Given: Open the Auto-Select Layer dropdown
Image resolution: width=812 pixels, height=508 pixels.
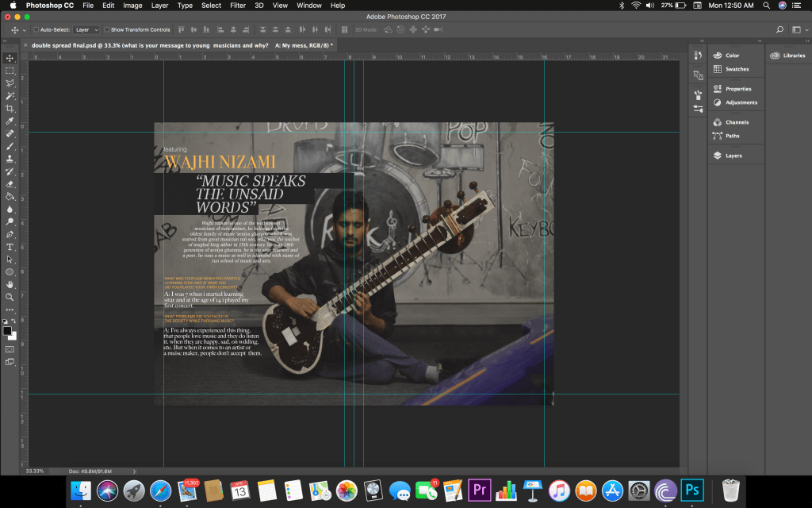Looking at the screenshot, I should (86, 29).
